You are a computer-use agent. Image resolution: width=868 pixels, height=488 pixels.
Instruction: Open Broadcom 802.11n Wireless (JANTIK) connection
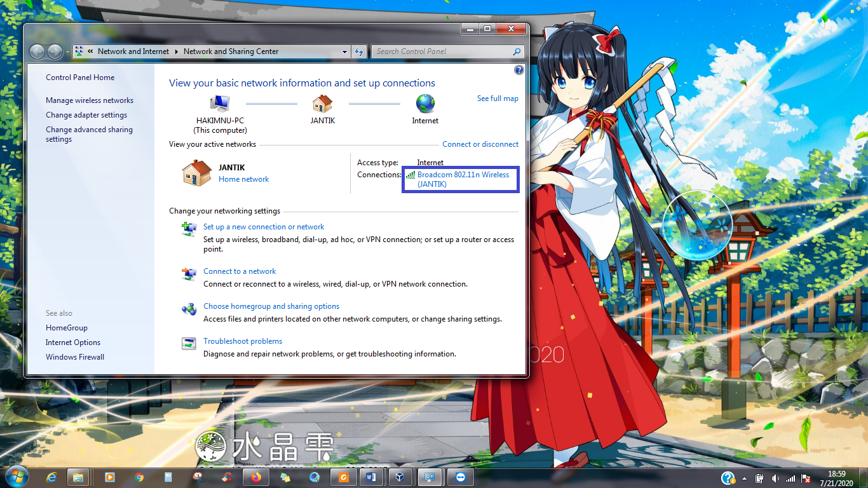pyautogui.click(x=463, y=179)
